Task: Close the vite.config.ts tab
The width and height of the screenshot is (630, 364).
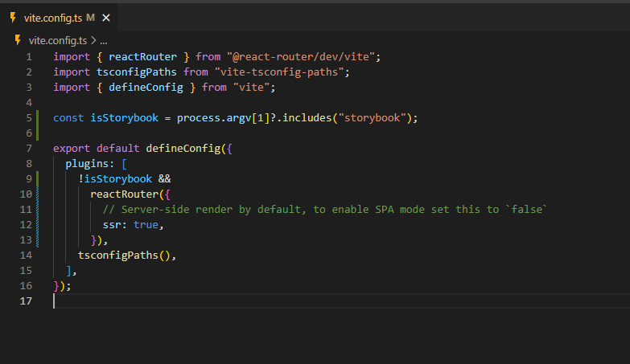Action: [106, 18]
